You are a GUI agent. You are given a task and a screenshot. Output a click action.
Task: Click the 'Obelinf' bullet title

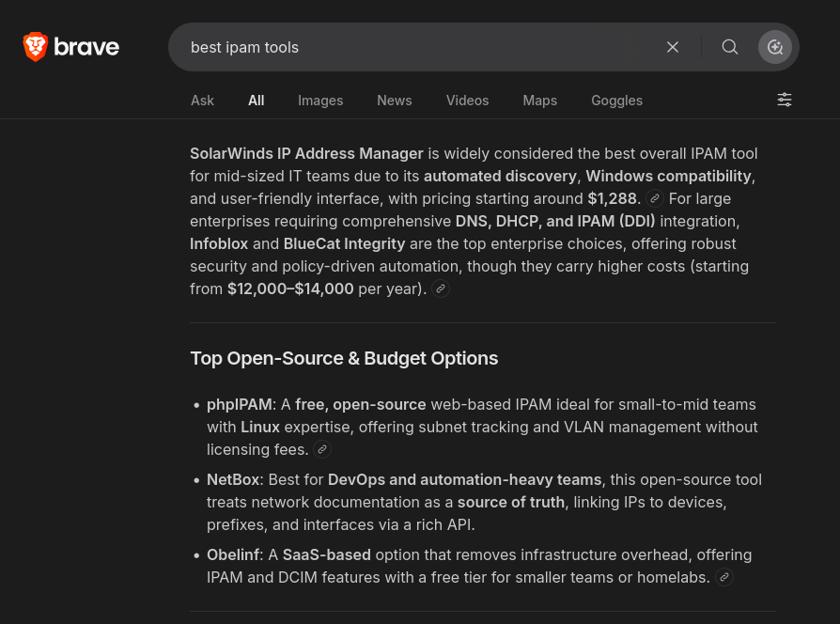[x=233, y=554]
